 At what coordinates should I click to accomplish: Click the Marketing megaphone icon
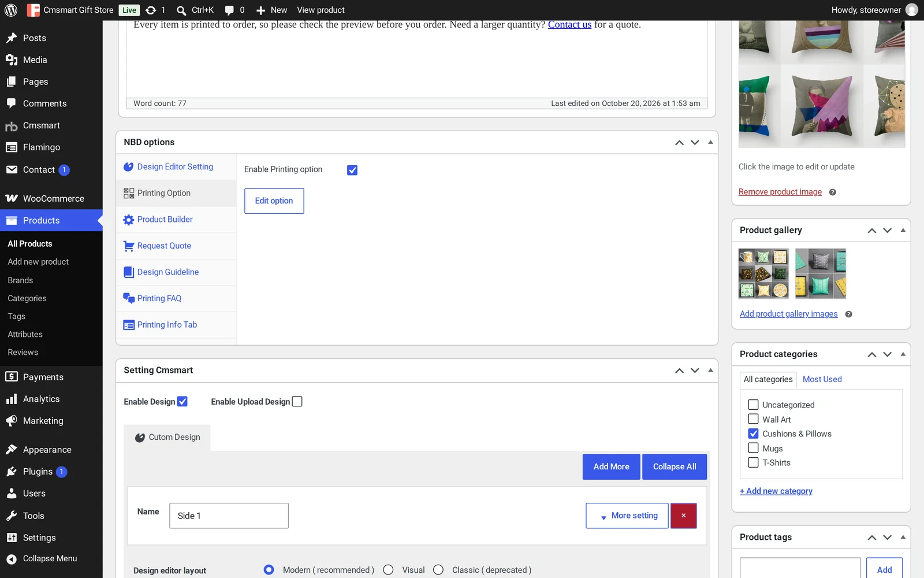click(12, 421)
